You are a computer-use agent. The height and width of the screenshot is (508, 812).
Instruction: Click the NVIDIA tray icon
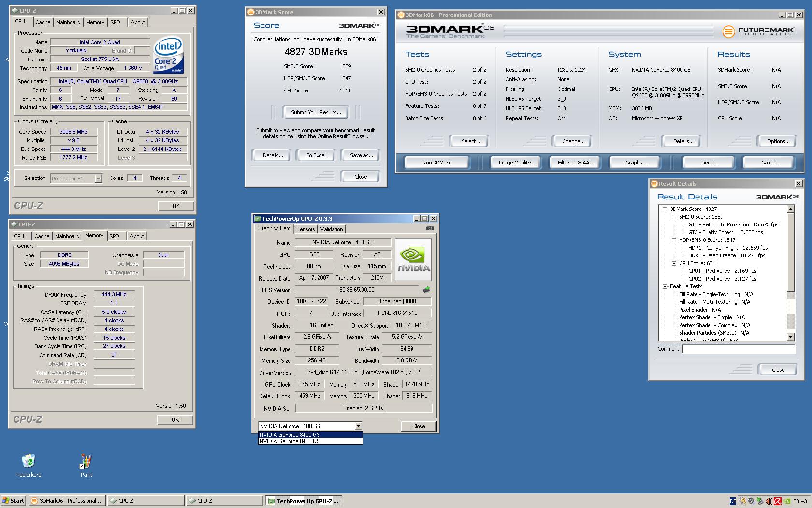(x=787, y=501)
